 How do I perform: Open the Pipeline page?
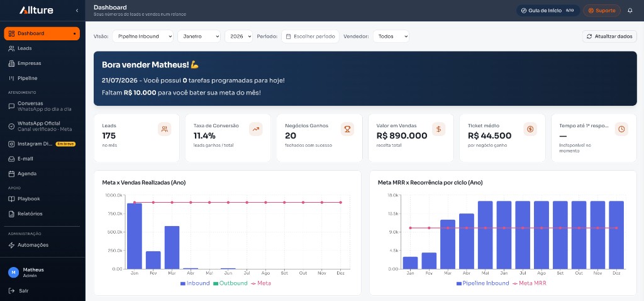[42, 78]
